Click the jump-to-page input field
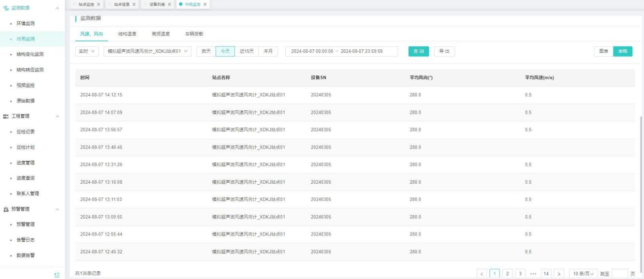This screenshot has width=644, height=279. pos(620,274)
